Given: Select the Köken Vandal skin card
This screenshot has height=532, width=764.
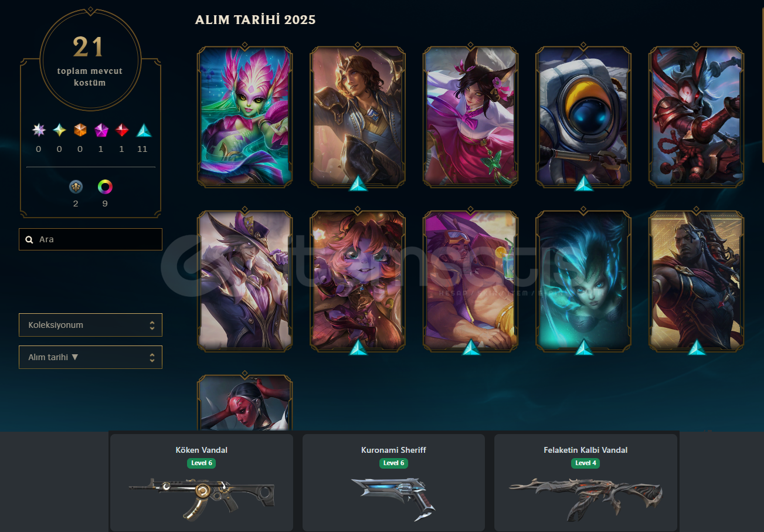Looking at the screenshot, I should coord(202,483).
